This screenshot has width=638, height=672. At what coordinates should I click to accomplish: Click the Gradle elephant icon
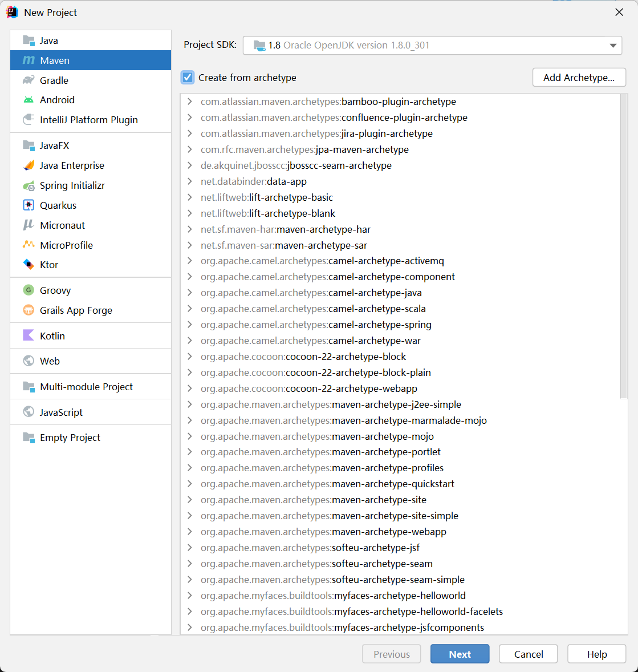(x=29, y=80)
